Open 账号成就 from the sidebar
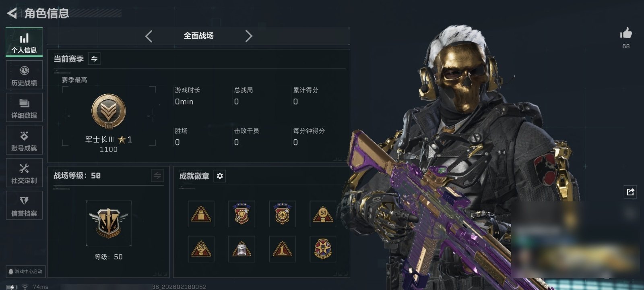 [24, 141]
